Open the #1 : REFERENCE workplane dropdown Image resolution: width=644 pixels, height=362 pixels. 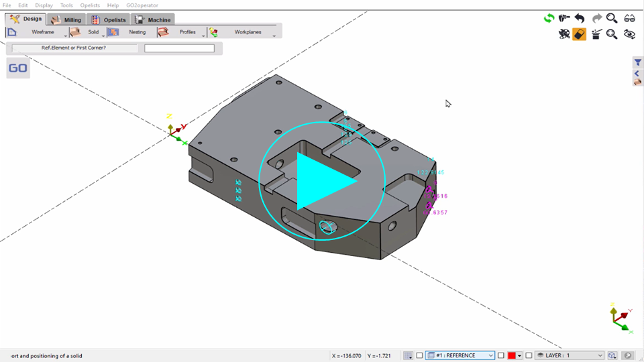pos(460,355)
